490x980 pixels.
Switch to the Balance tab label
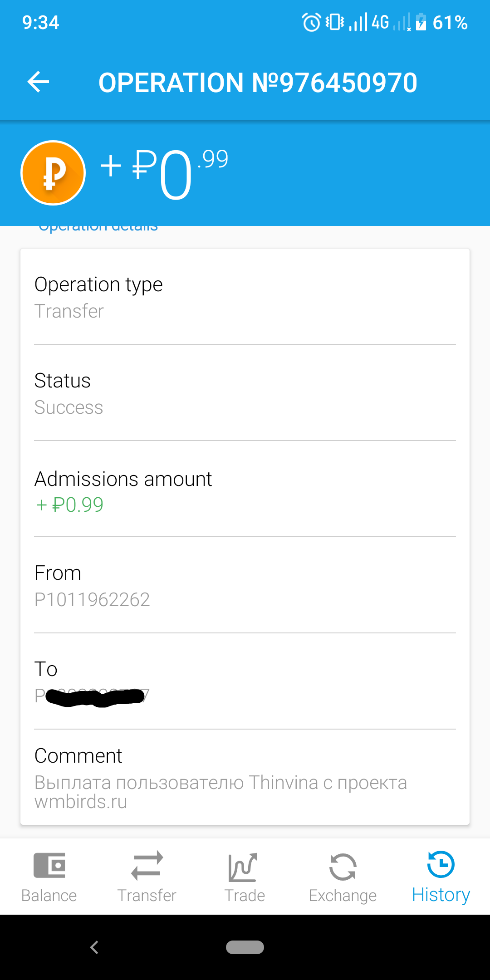point(49,896)
